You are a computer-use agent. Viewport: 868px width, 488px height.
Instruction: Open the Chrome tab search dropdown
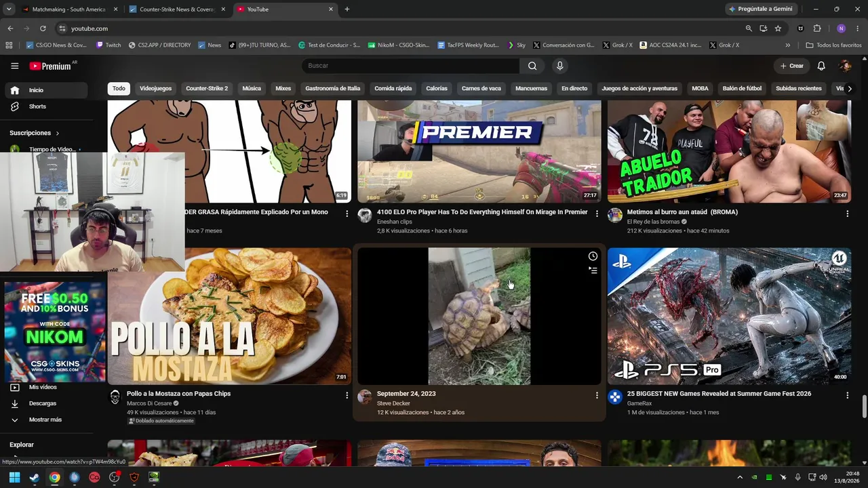9,9
